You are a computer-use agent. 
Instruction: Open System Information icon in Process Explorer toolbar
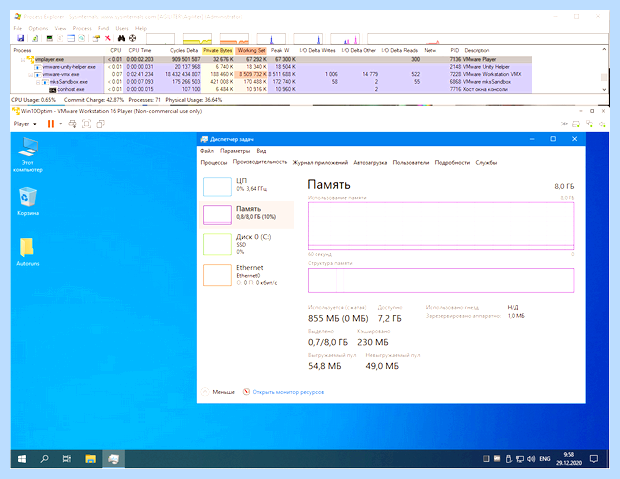[x=49, y=38]
